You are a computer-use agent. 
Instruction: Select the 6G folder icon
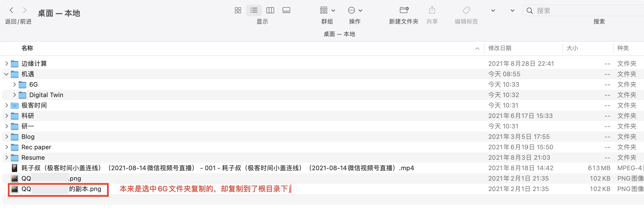tap(22, 85)
